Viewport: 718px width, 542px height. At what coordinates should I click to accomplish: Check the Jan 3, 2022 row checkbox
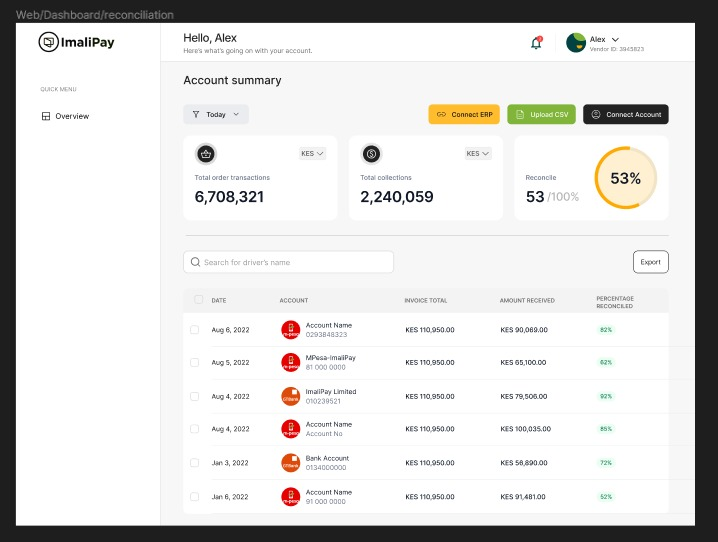point(195,463)
